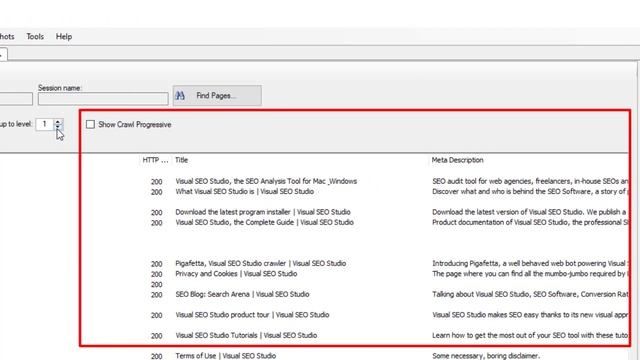Viewport: 640px width, 360px height.
Task: Select row 'Visual SEO Studio, the SEO Analysis Tool'
Action: [266, 181]
